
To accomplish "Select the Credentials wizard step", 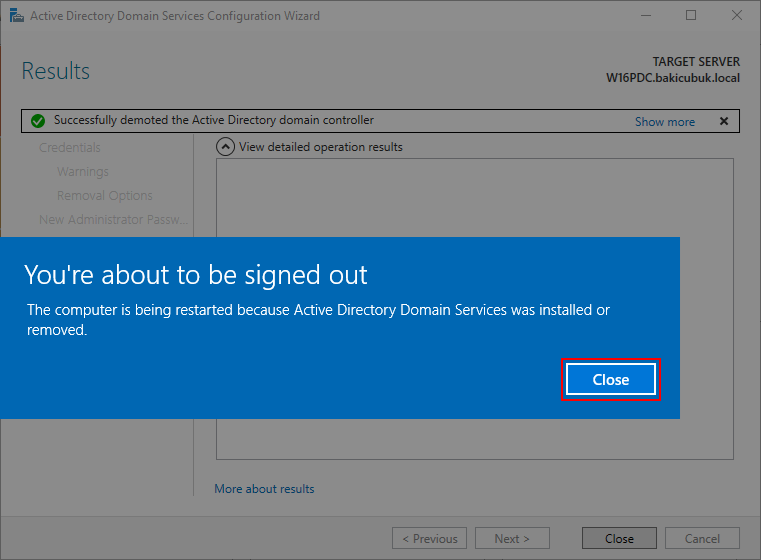I will coord(70,148).
